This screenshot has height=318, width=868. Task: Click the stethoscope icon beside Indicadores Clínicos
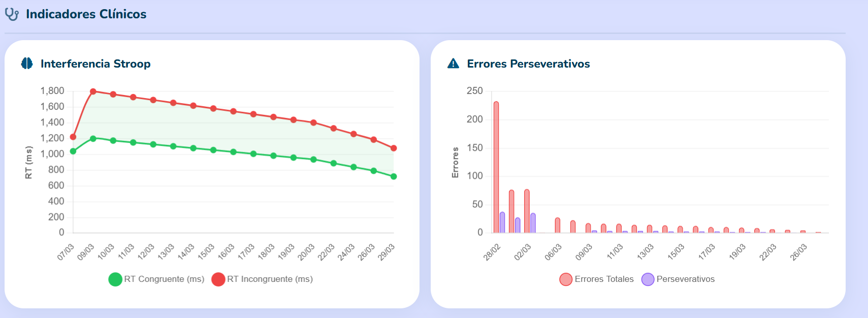click(12, 14)
